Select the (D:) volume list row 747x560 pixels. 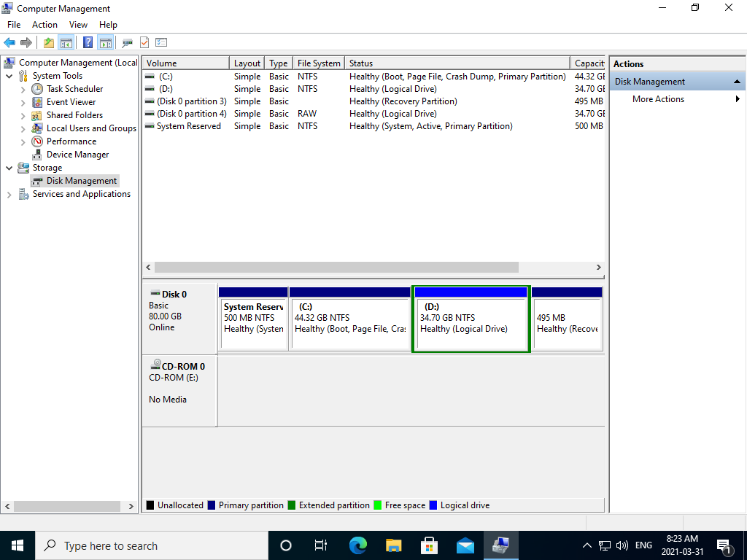374,89
